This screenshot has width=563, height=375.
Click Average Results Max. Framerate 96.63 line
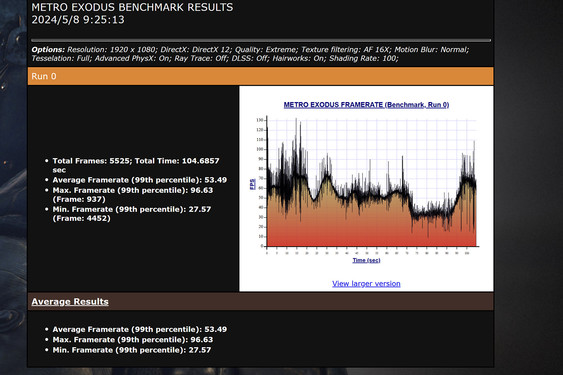(x=133, y=340)
